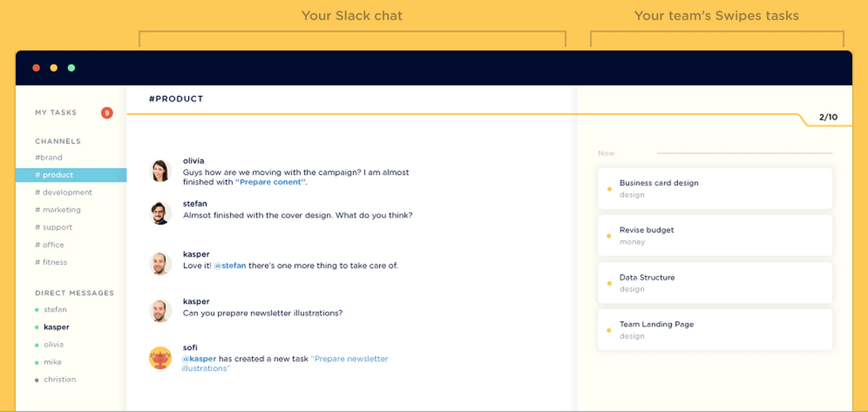Open direct message with kasper

point(57,327)
